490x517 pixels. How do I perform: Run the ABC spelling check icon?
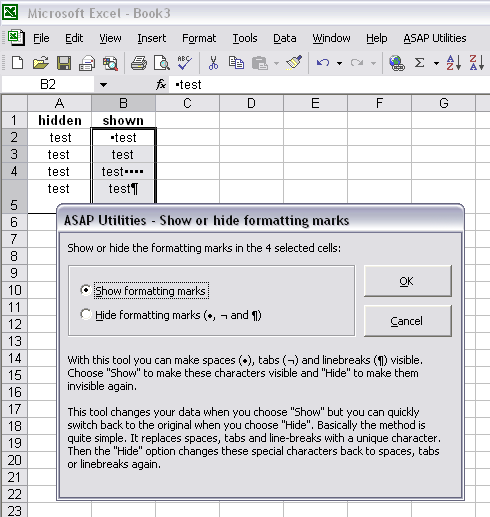pos(185,62)
